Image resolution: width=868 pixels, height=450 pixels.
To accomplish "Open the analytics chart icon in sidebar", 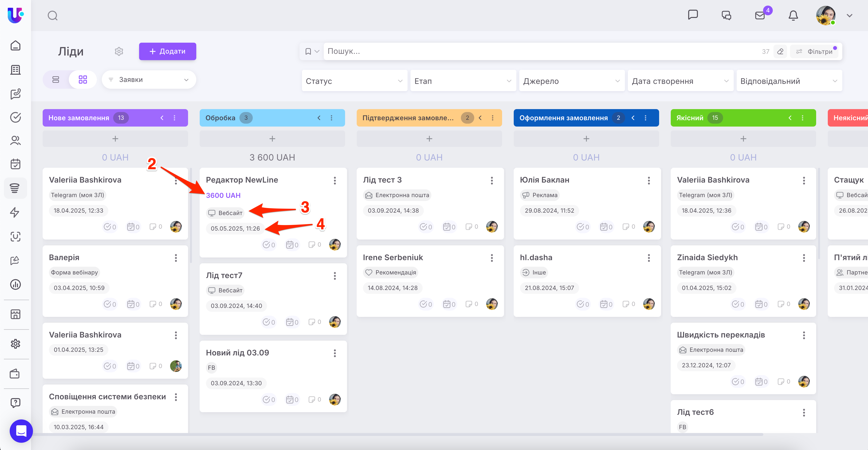I will (x=16, y=284).
